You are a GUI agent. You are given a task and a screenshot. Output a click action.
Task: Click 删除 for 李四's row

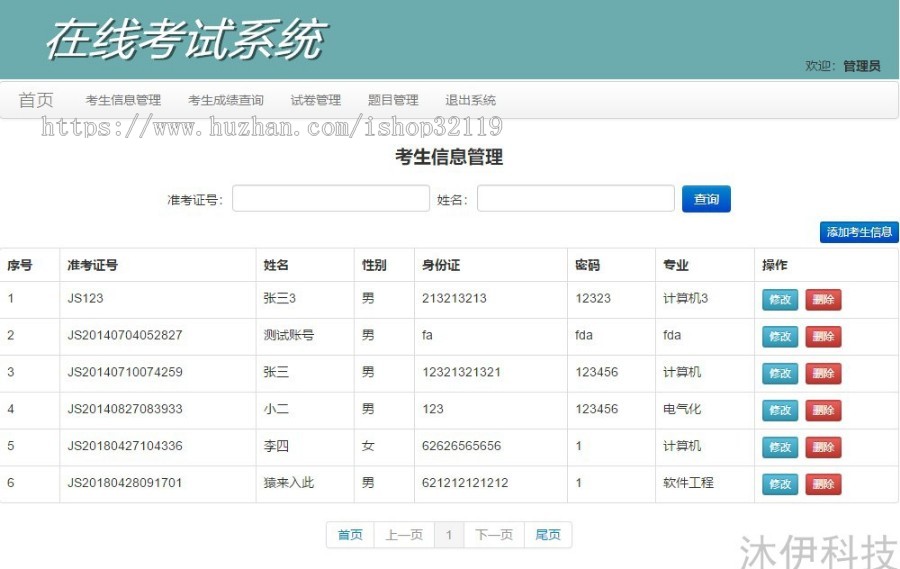pyautogui.click(x=823, y=447)
